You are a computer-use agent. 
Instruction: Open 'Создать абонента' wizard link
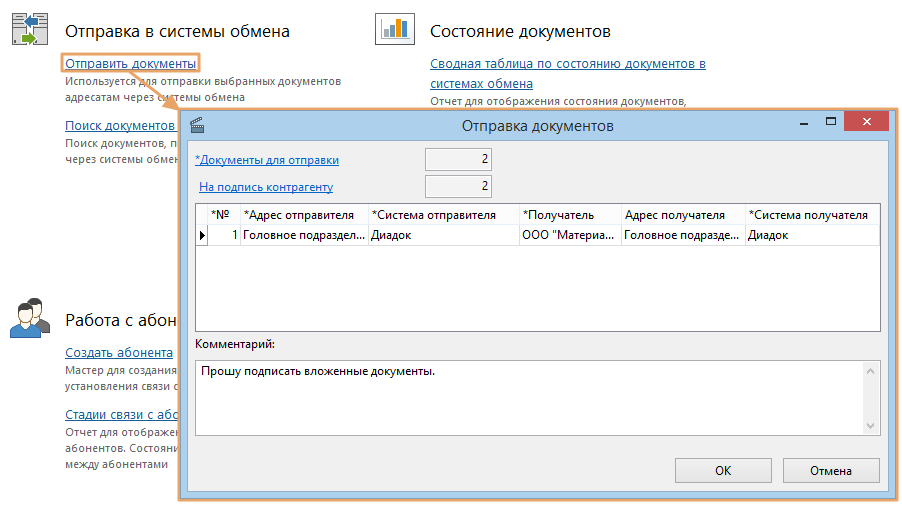point(119,352)
